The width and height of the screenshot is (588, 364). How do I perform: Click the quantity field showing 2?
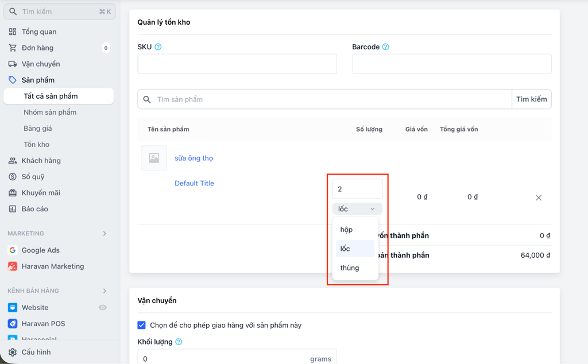point(357,189)
